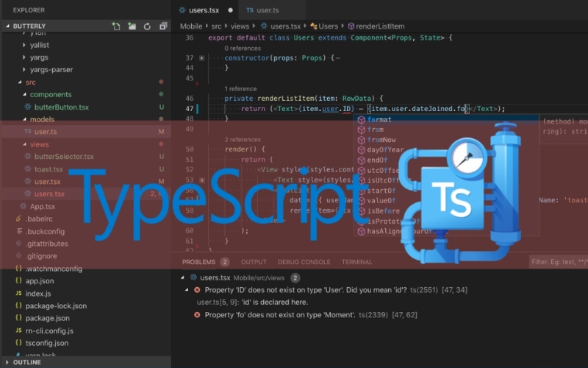
Task: Click the braces icon beside tsconfig.json
Action: (18, 343)
